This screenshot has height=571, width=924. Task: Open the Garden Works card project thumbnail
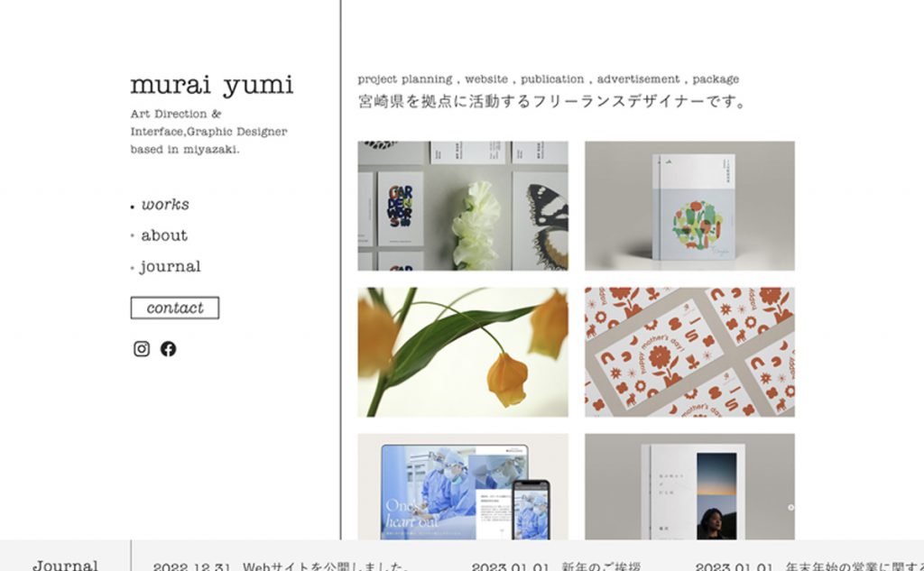[463, 206]
